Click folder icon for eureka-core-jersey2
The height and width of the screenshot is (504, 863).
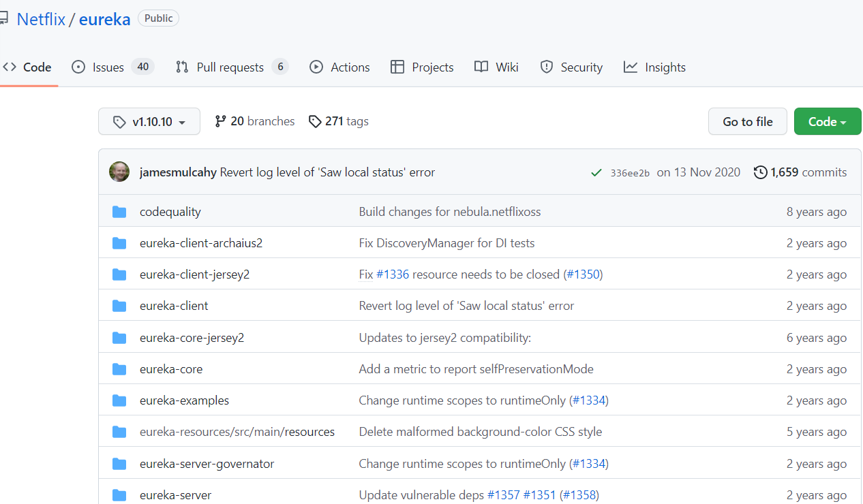119,338
